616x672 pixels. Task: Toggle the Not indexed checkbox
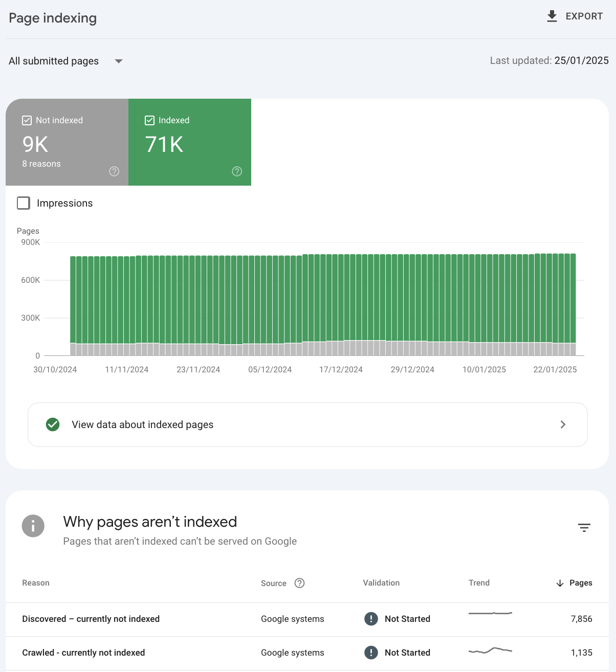pos(27,120)
